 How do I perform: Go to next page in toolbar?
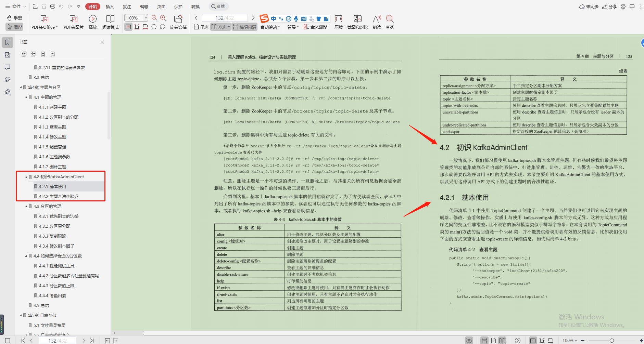[x=253, y=18]
